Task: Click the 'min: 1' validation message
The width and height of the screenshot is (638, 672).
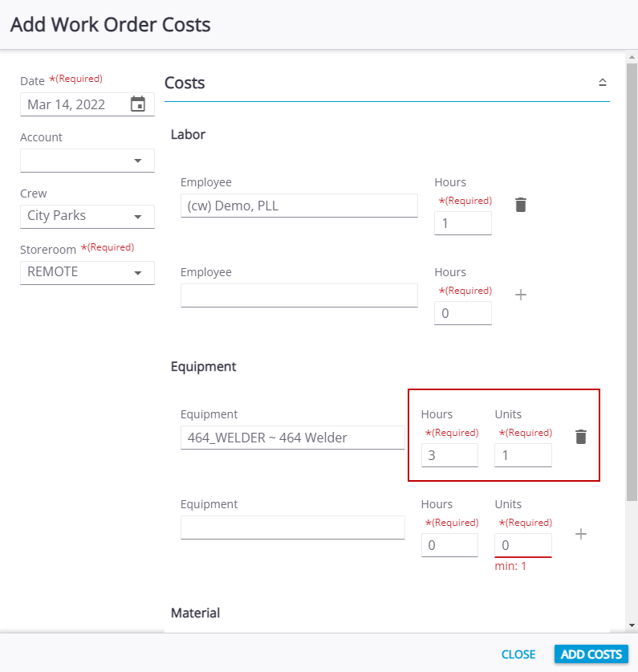Action: point(510,566)
